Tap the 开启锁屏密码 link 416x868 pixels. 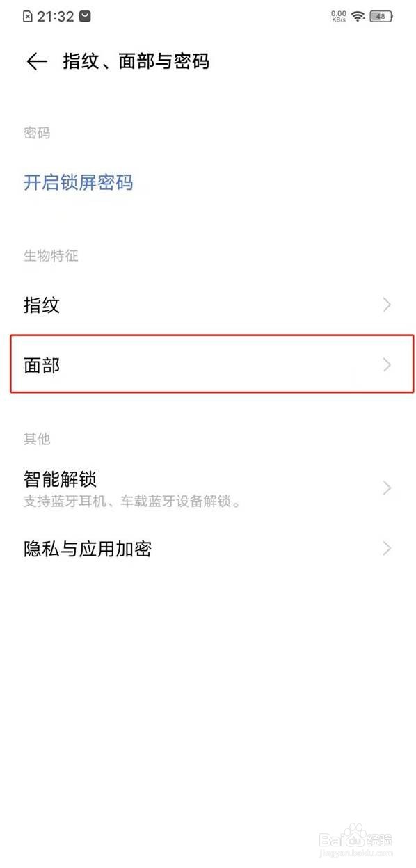79,183
